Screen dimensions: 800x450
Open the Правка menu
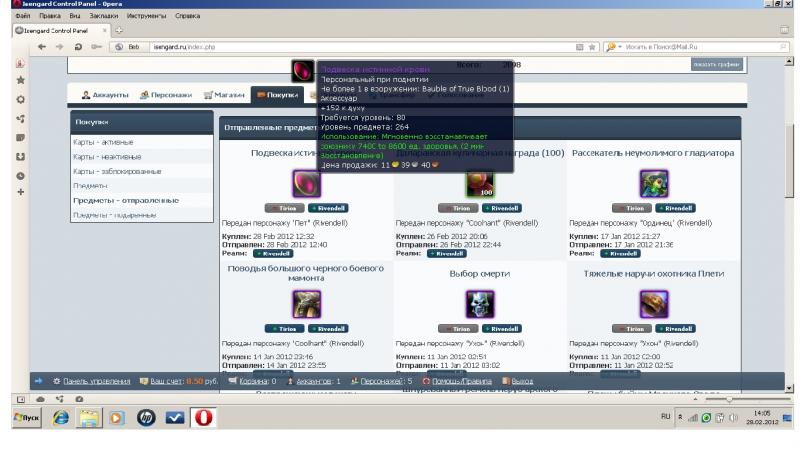click(49, 16)
